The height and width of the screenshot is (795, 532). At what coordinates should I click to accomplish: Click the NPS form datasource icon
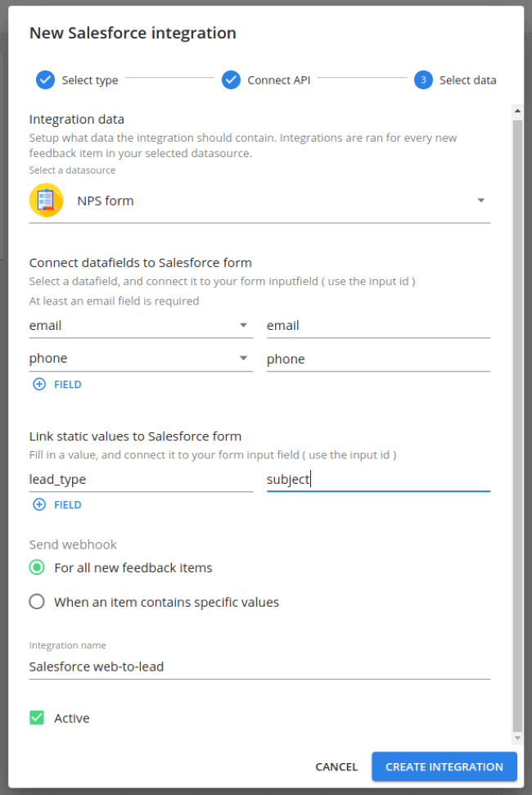pos(47,199)
